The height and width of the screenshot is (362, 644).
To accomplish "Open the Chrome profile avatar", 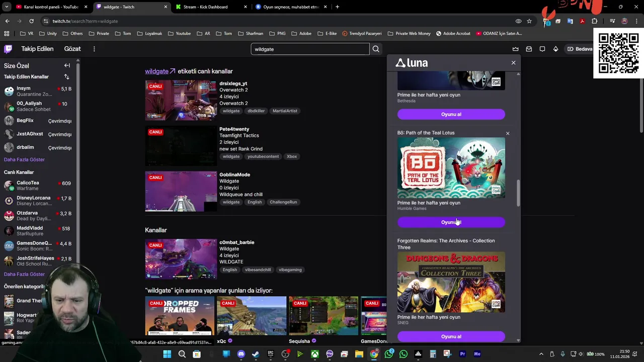I will pos(624,21).
